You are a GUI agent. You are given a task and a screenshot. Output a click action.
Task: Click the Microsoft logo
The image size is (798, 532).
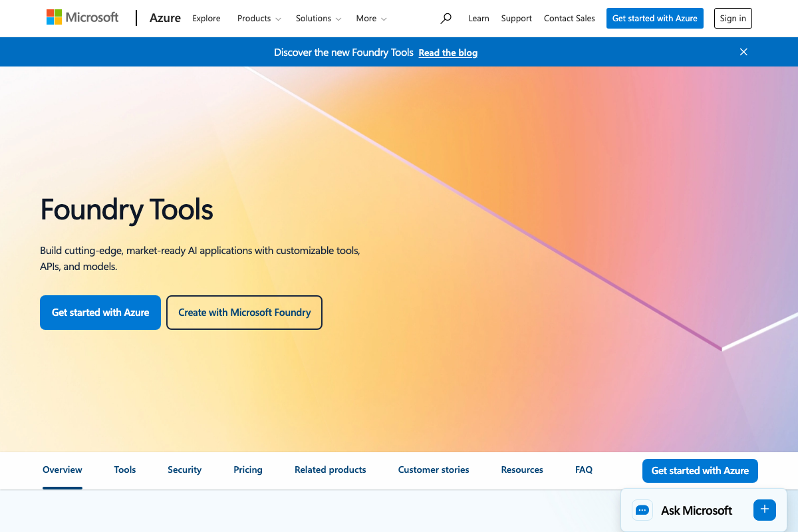82,18
